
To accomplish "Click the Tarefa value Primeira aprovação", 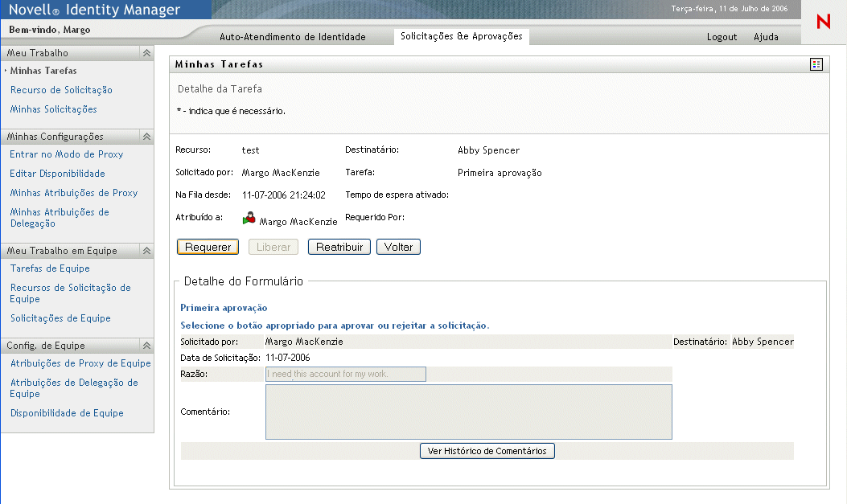I will (500, 173).
